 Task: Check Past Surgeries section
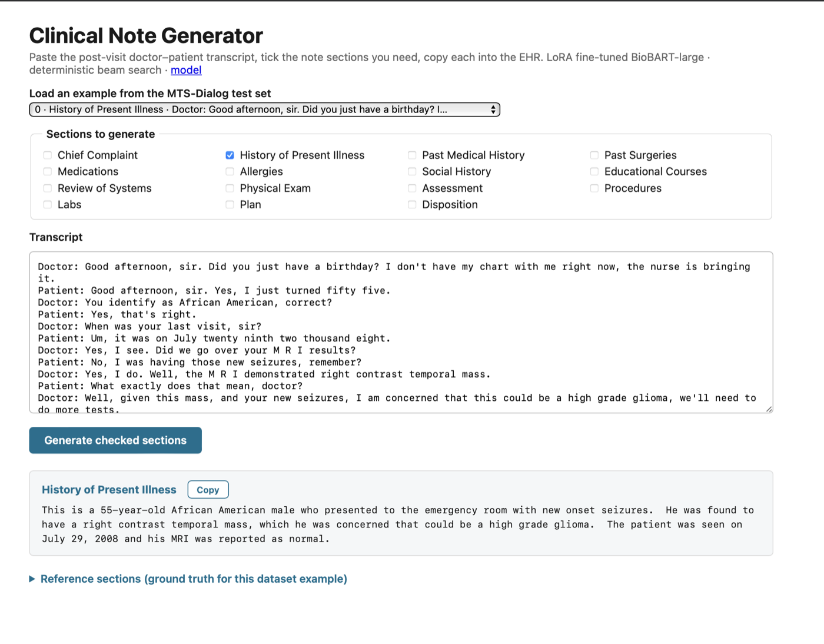(x=594, y=155)
